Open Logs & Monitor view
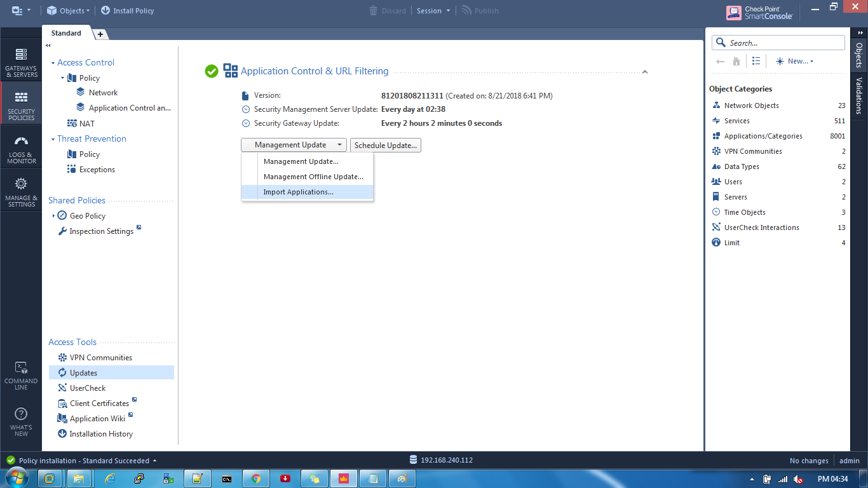The height and width of the screenshot is (488, 868). [x=21, y=149]
